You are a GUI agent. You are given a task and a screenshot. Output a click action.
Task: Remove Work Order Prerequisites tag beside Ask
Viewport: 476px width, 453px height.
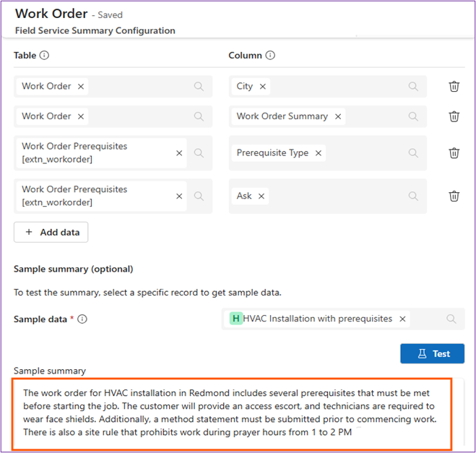[x=179, y=196]
